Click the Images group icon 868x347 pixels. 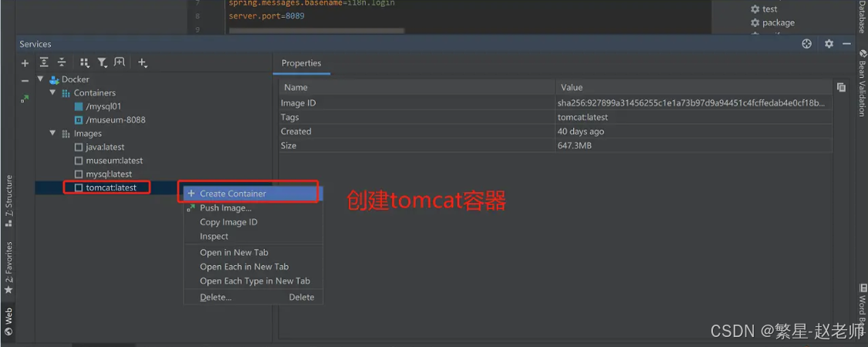[x=66, y=133]
